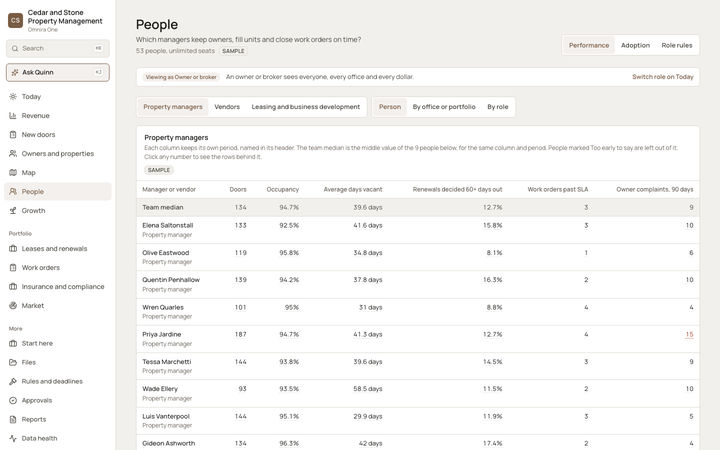
Task: Click the SAMPLE tag beside unlimited seats
Action: coord(233,51)
